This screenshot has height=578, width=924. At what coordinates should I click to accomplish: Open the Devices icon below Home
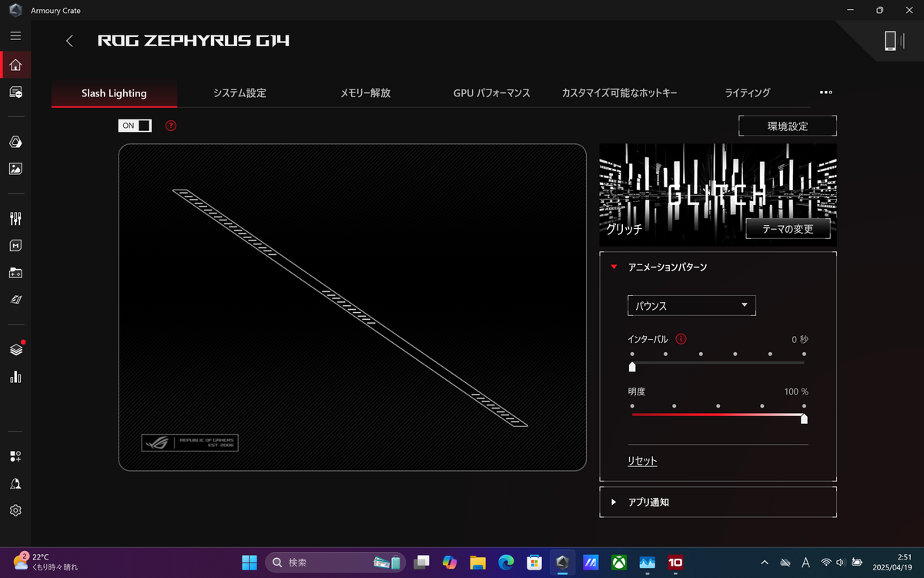15,92
